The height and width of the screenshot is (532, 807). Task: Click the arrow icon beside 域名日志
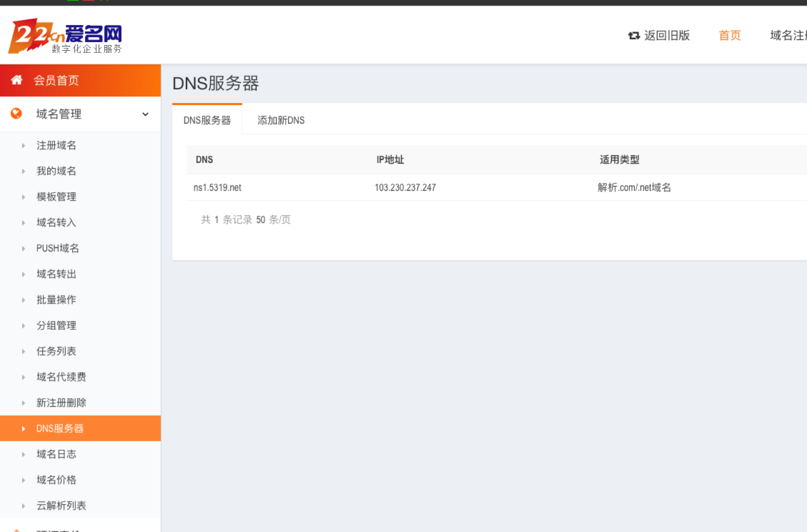click(24, 454)
